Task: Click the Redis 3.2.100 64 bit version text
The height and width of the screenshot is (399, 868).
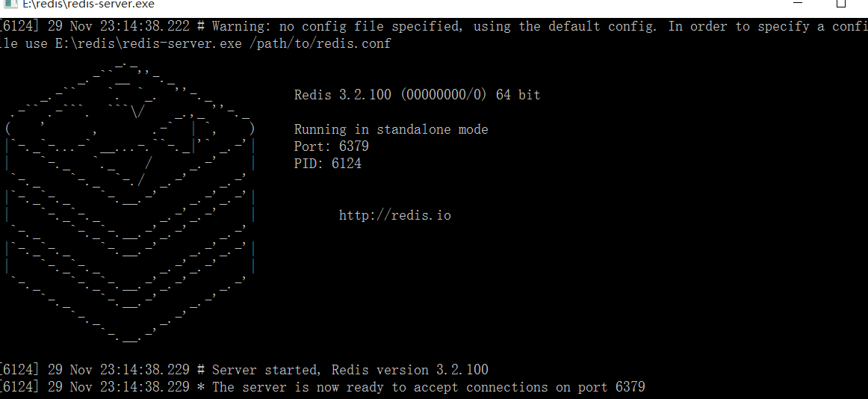Action: click(x=417, y=95)
